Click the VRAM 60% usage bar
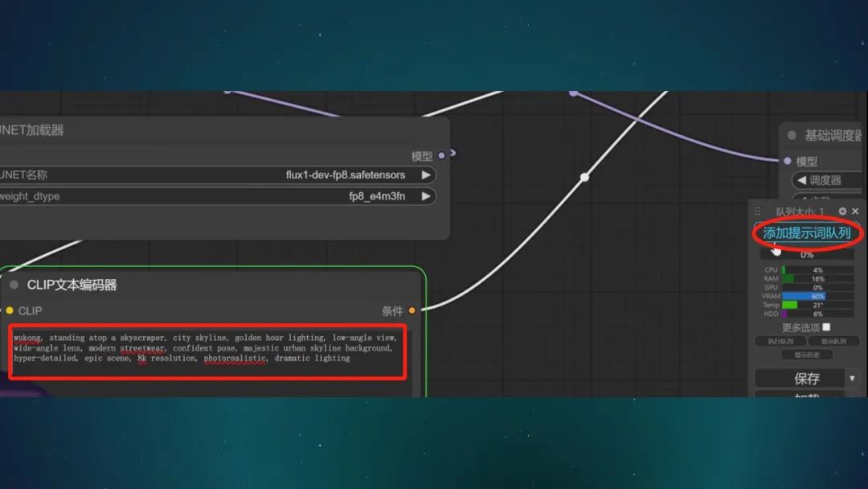Image resolution: width=868 pixels, height=489 pixels. click(x=817, y=296)
